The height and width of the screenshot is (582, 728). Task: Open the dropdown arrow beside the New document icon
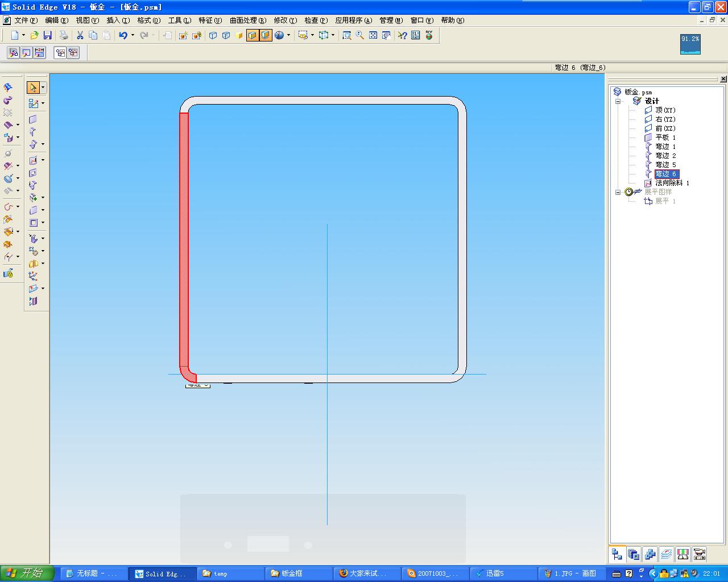23,35
